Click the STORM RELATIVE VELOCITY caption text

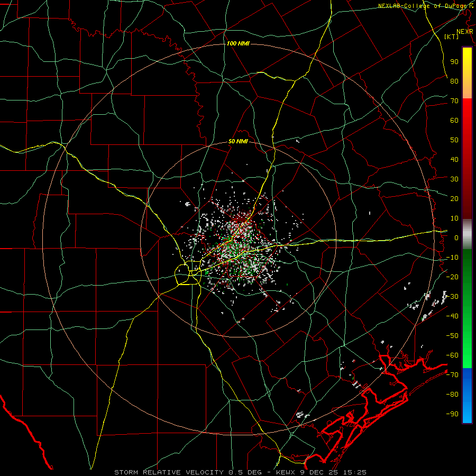click(169, 472)
